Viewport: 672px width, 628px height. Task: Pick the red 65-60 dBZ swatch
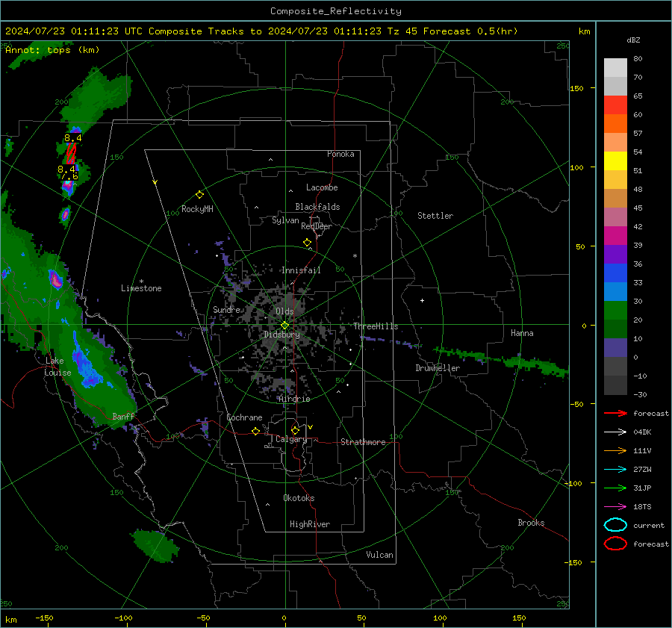615,105
